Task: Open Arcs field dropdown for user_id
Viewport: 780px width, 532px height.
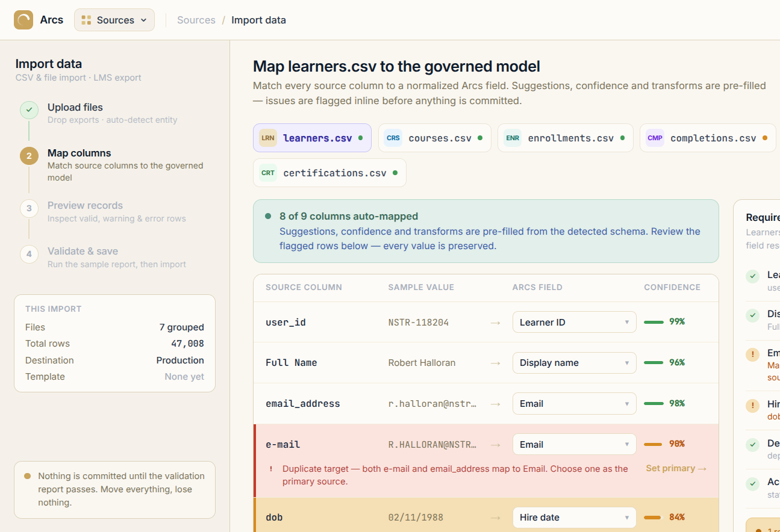Action: 574,322
